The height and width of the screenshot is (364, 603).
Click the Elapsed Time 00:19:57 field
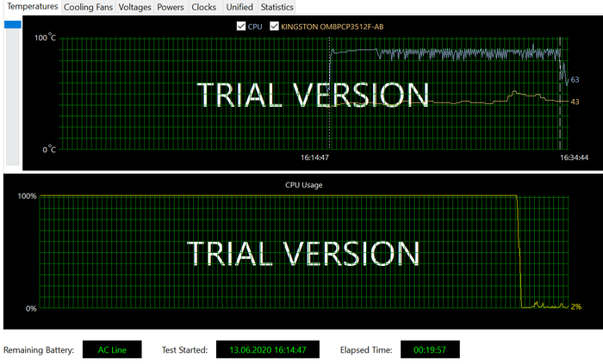[430, 349]
